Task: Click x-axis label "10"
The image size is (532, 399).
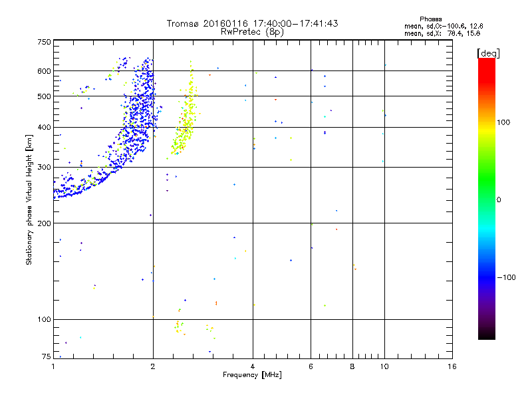Action: tap(384, 366)
